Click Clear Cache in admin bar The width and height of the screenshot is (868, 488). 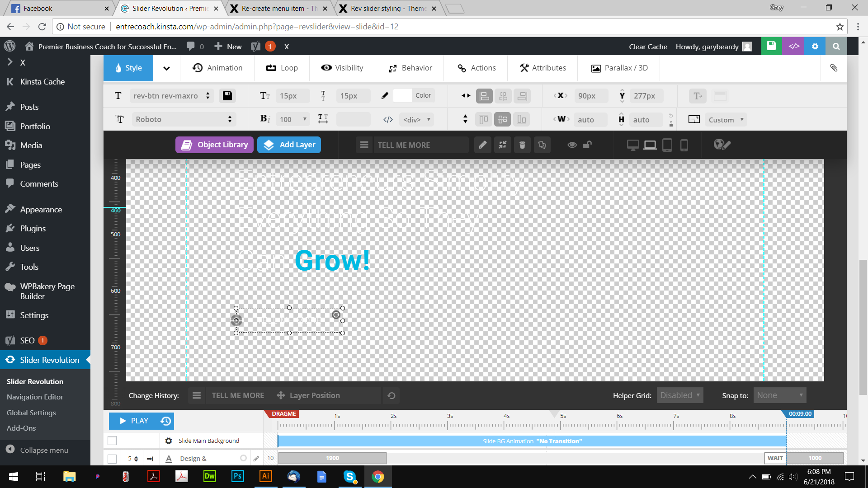(648, 47)
